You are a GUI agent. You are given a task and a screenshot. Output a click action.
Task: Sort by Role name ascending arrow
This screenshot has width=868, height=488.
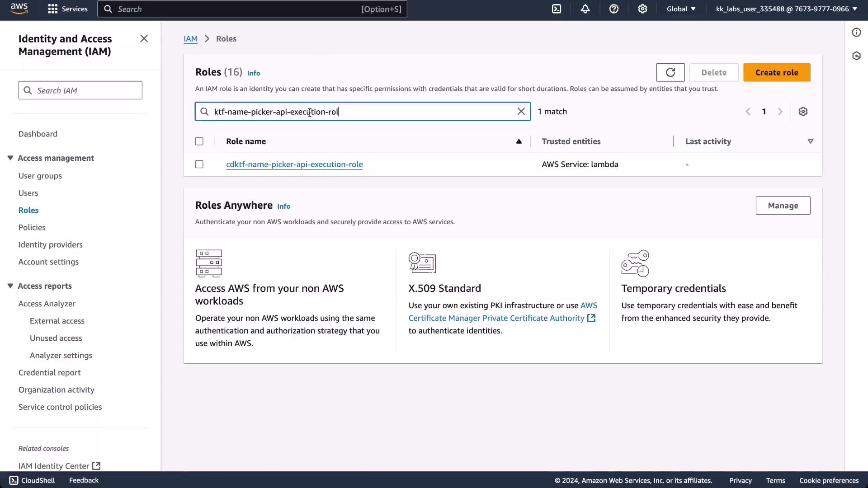519,141
